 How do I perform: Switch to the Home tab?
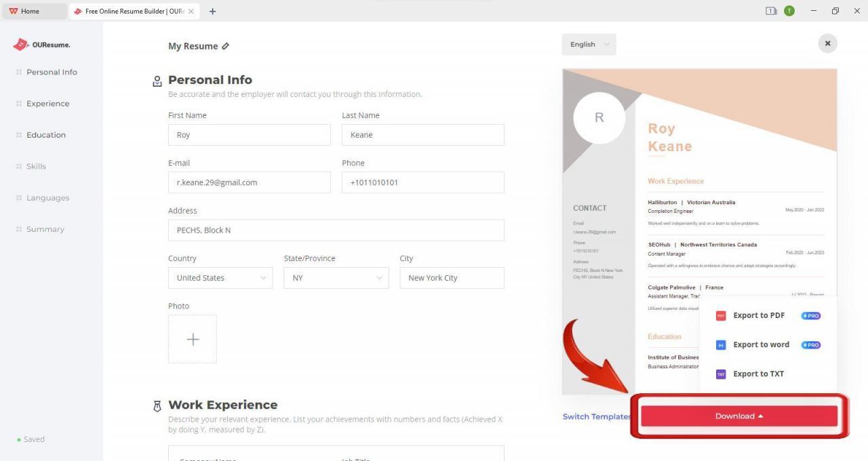click(x=34, y=11)
